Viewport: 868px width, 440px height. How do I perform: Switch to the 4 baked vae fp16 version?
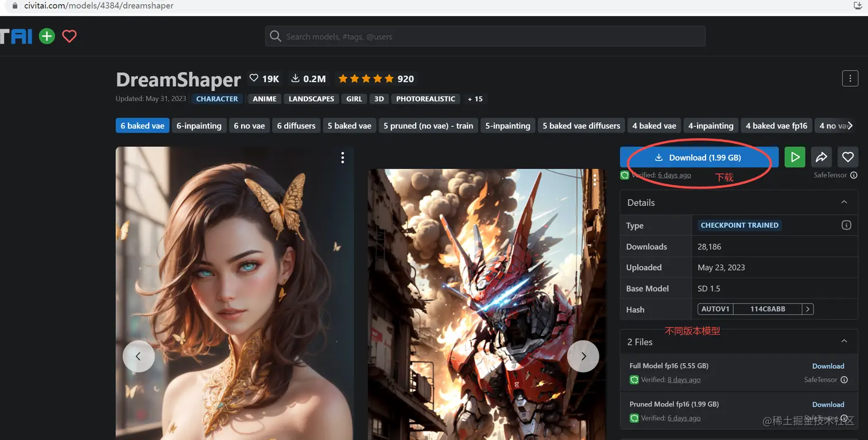click(x=777, y=126)
